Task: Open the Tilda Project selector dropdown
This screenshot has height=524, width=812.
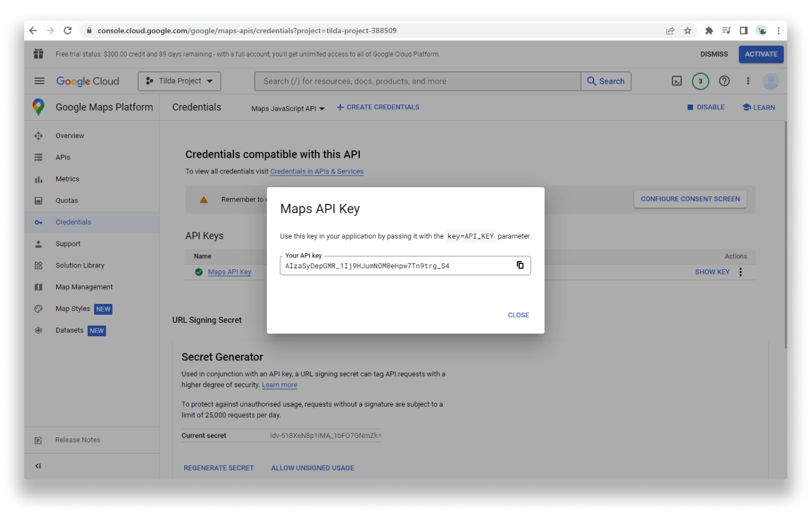Action: tap(179, 81)
